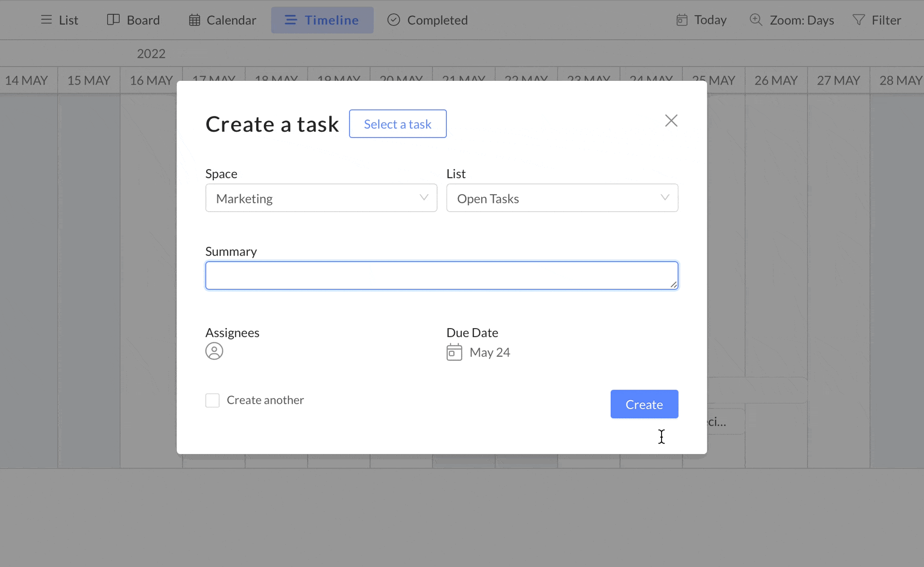924x567 pixels.
Task: Open the Due Date calendar icon
Action: 454,352
